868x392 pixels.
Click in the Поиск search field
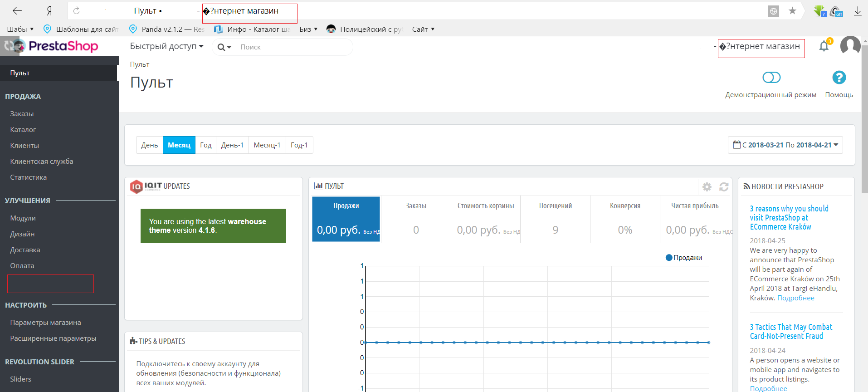[x=295, y=47]
